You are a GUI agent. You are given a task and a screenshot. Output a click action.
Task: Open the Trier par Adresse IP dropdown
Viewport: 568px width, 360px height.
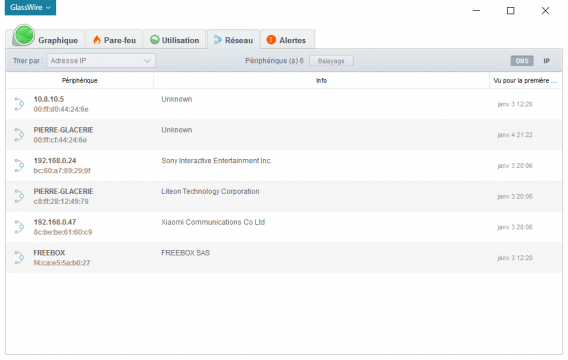(x=101, y=60)
